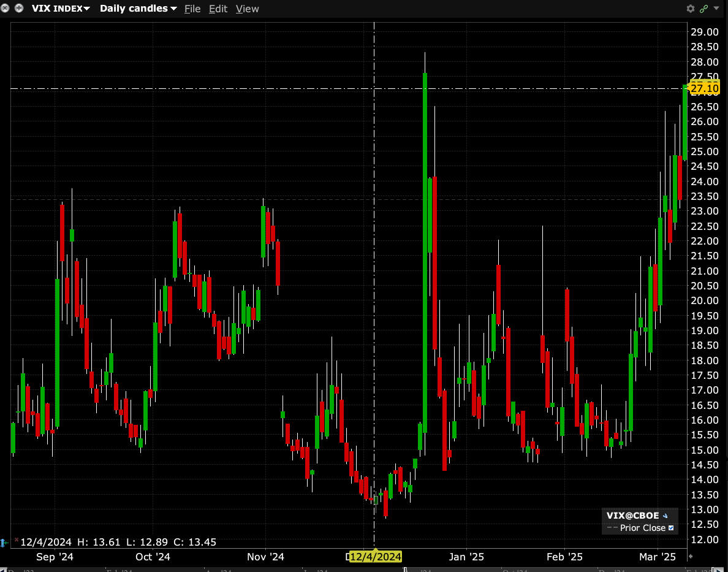Viewport: 728px width, 572px height.
Task: Click the VIX@CBOE legend label
Action: (x=632, y=516)
